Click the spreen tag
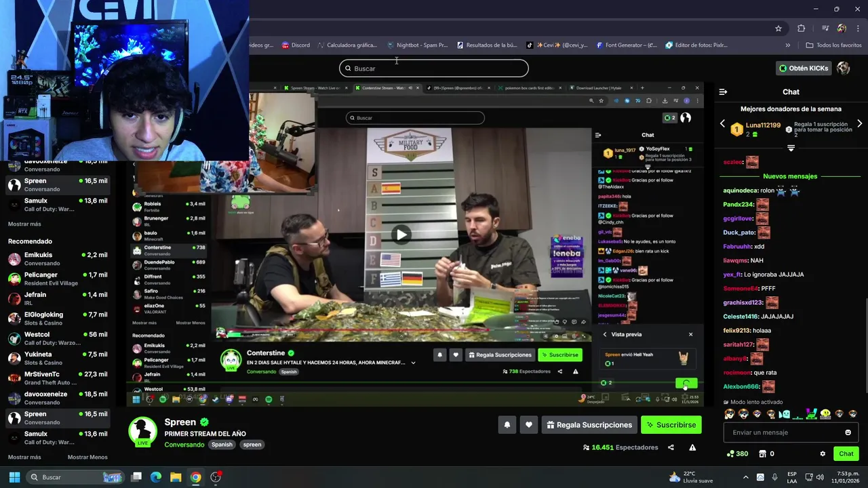The image size is (868, 488). pos(252,445)
